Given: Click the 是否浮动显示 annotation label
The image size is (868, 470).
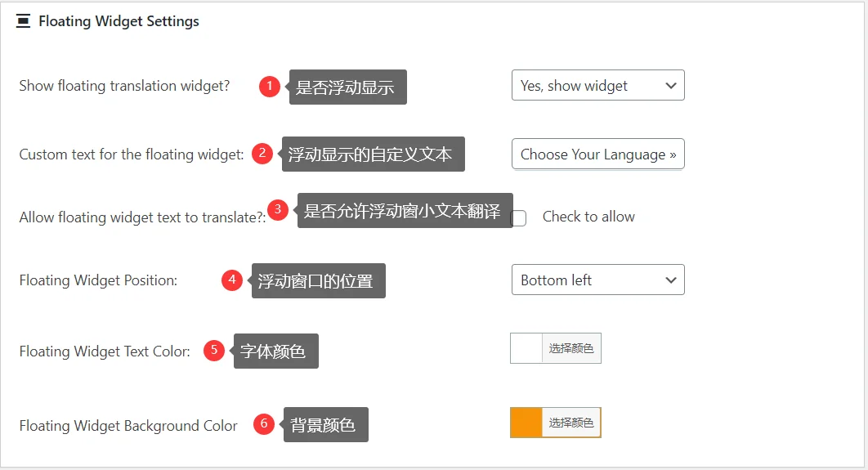Looking at the screenshot, I should click(347, 87).
